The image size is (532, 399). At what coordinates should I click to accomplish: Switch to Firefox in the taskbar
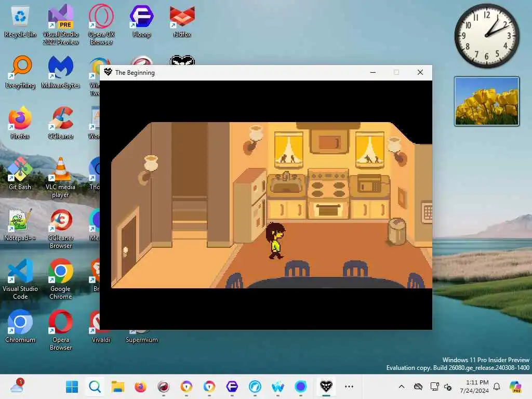coord(140,387)
